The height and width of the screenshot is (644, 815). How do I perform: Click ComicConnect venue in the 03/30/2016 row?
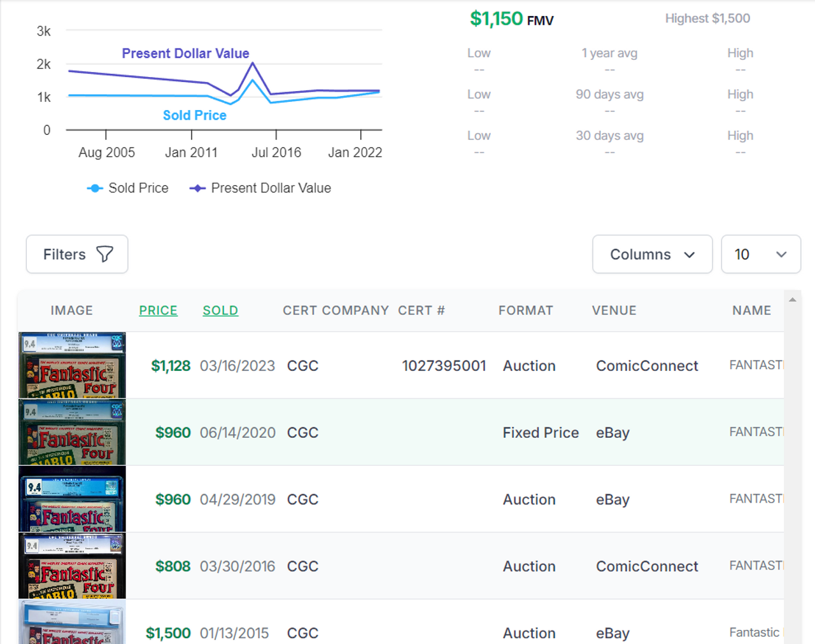click(x=647, y=566)
